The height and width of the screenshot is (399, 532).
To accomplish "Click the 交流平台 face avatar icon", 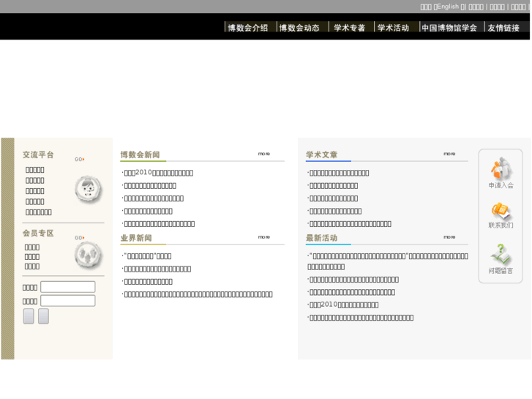I will [x=88, y=190].
